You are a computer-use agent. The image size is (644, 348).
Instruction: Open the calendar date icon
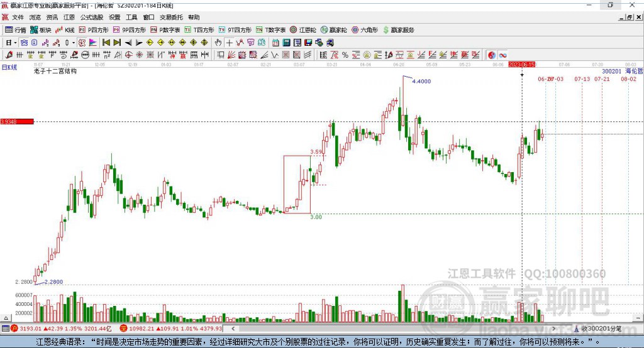click(275, 43)
